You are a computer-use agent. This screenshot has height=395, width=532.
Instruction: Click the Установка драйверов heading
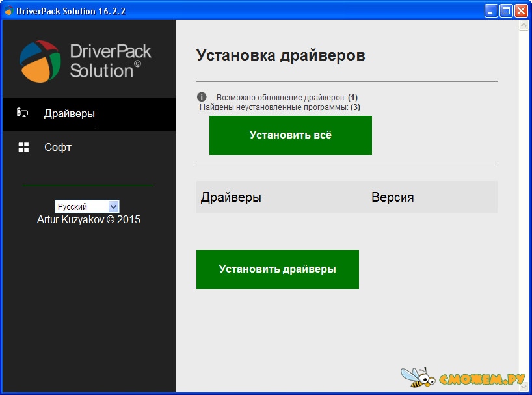[x=280, y=55]
